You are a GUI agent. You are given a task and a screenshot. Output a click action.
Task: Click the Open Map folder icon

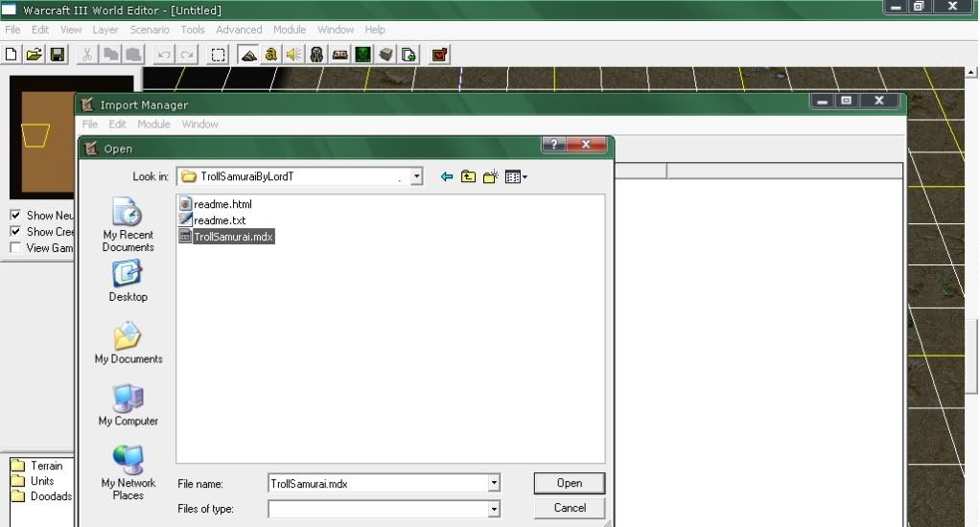34,55
